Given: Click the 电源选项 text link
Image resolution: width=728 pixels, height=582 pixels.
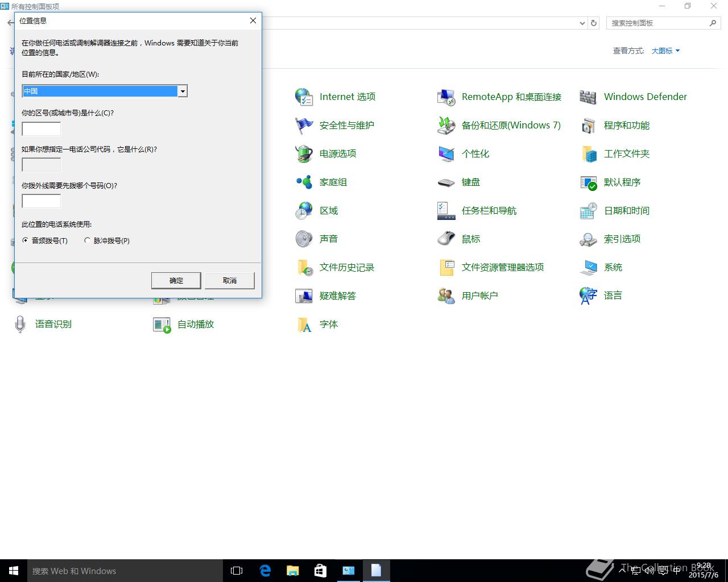Looking at the screenshot, I should tap(338, 153).
